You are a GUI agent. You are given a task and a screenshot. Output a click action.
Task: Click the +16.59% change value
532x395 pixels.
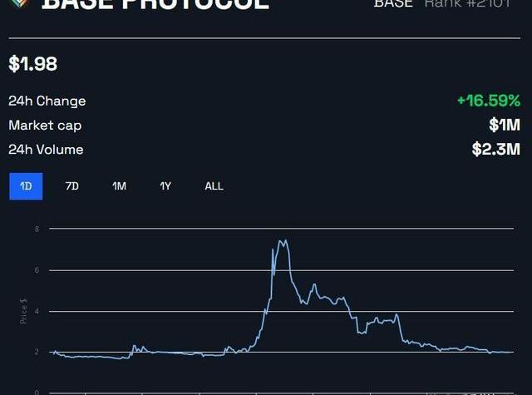(488, 101)
